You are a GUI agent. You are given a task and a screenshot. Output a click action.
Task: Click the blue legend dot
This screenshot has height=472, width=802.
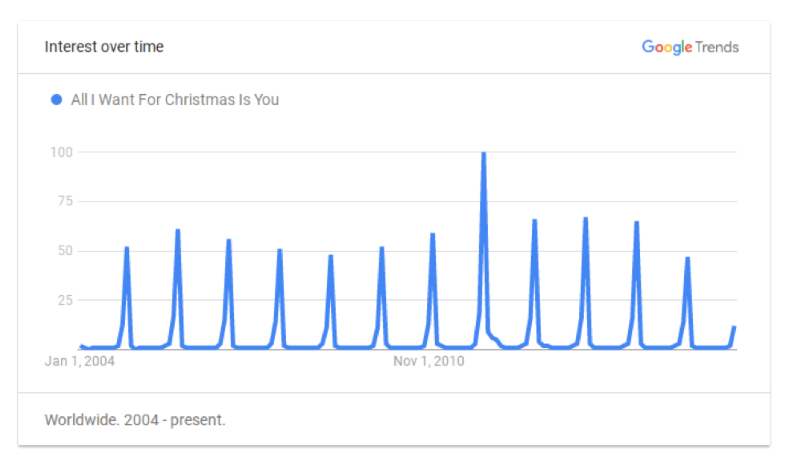click(56, 100)
